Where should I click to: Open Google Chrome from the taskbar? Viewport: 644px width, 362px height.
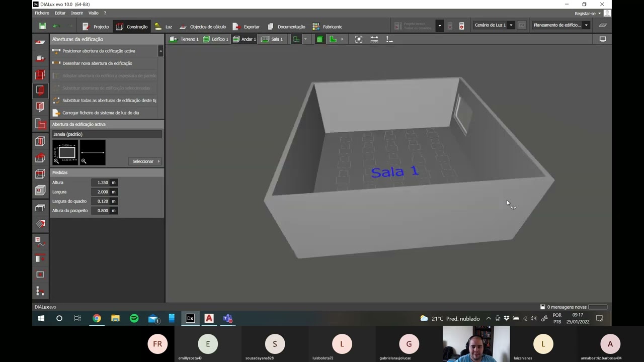click(x=97, y=318)
